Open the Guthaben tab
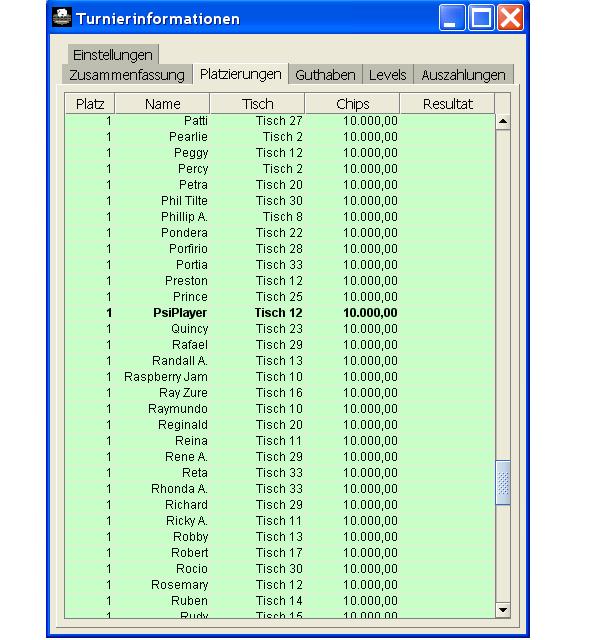Viewport: 591px width, 640px height. click(325, 75)
